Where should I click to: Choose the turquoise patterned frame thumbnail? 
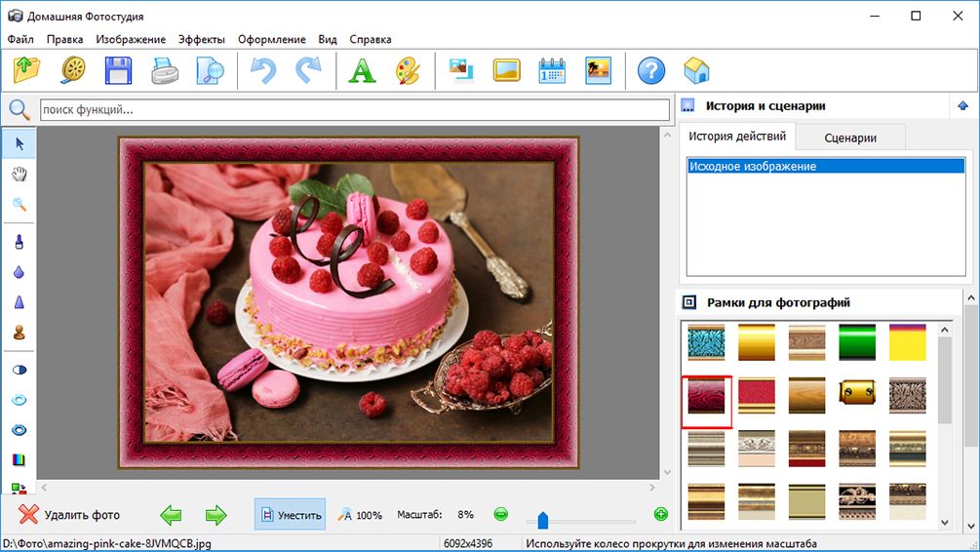tap(706, 342)
